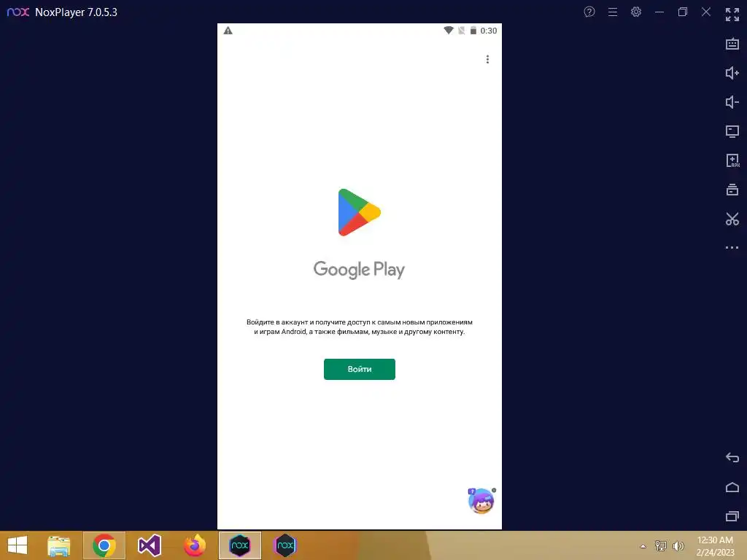Click the NoxPlayer 7.0.5.3 title text
The height and width of the screenshot is (560, 747).
(x=76, y=12)
